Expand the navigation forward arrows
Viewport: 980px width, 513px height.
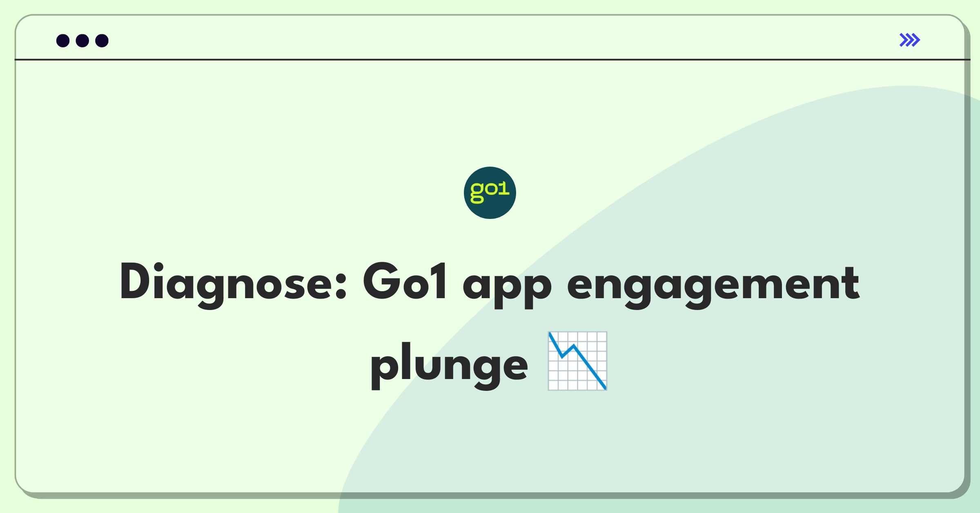tap(910, 41)
